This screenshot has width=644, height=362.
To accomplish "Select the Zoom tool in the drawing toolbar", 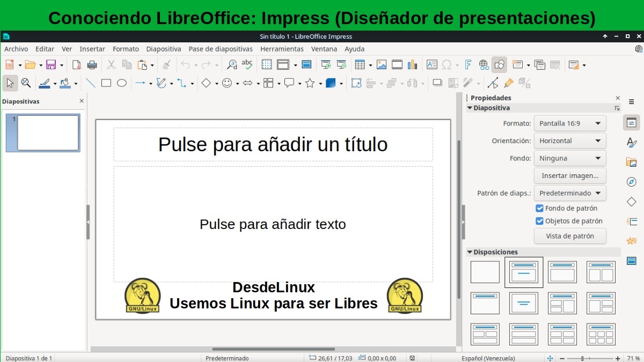I will (26, 83).
